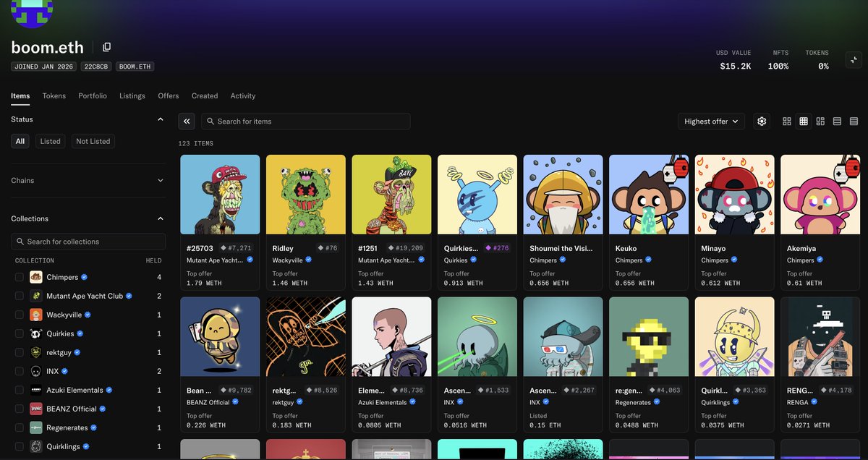The width and height of the screenshot is (868, 460).
Task: Click the Search for items field
Action: 305,122
